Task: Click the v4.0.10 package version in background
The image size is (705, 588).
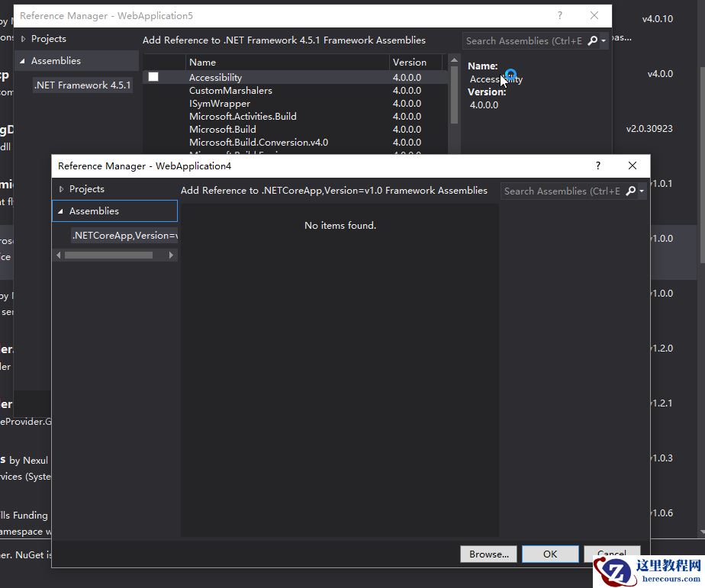Action: pos(658,19)
